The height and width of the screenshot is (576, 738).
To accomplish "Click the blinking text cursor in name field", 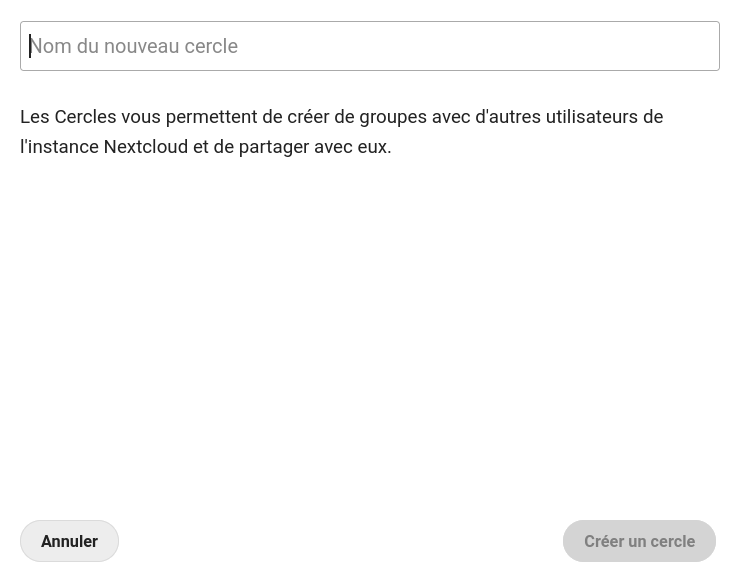I will (x=30, y=46).
